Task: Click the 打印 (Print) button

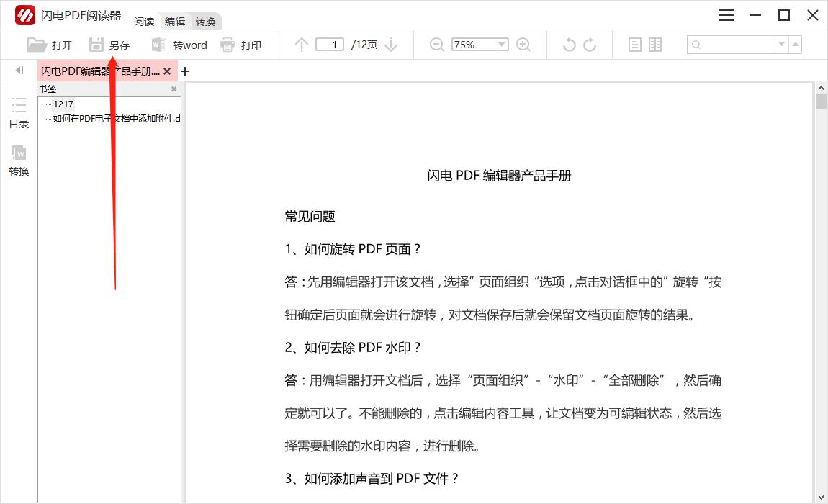Action: tap(241, 45)
